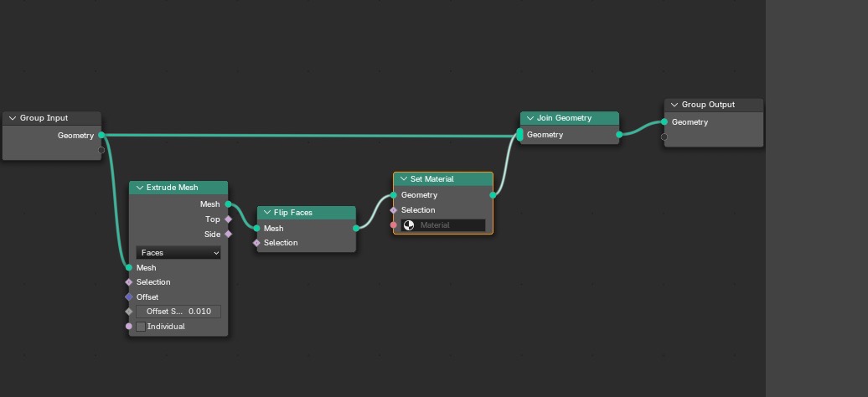Click the material sphere icon
Image resolution: width=868 pixels, height=397 pixels.
pyautogui.click(x=409, y=225)
